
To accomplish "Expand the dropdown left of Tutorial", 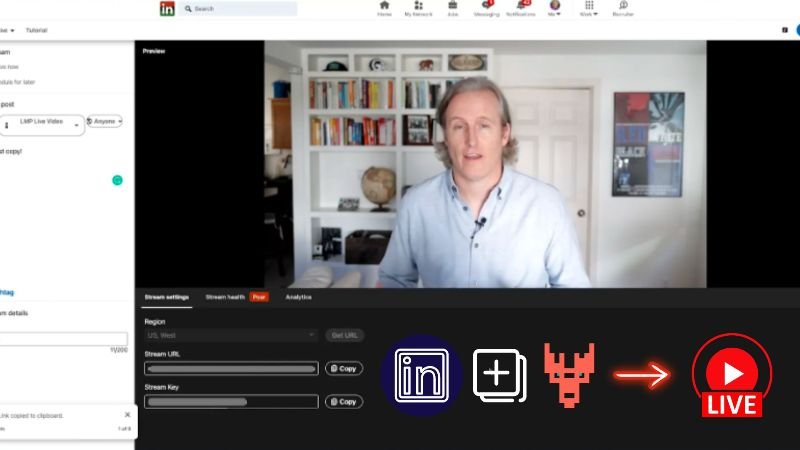I will coord(7,31).
